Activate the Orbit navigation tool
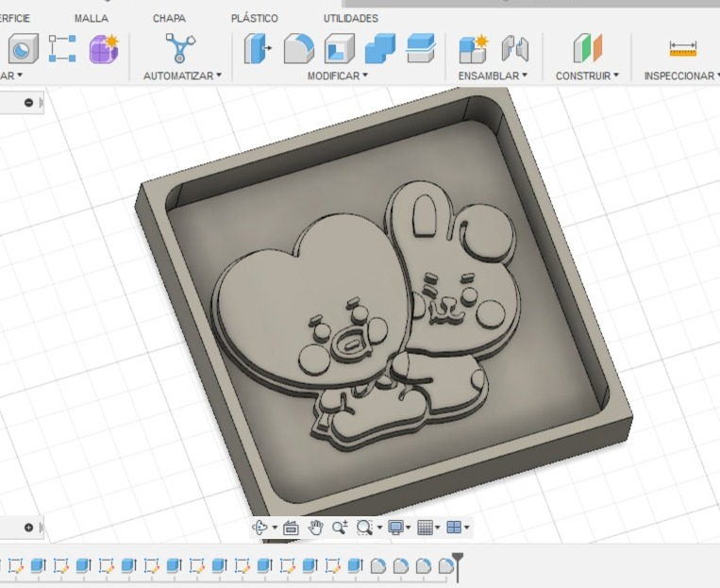 click(260, 528)
